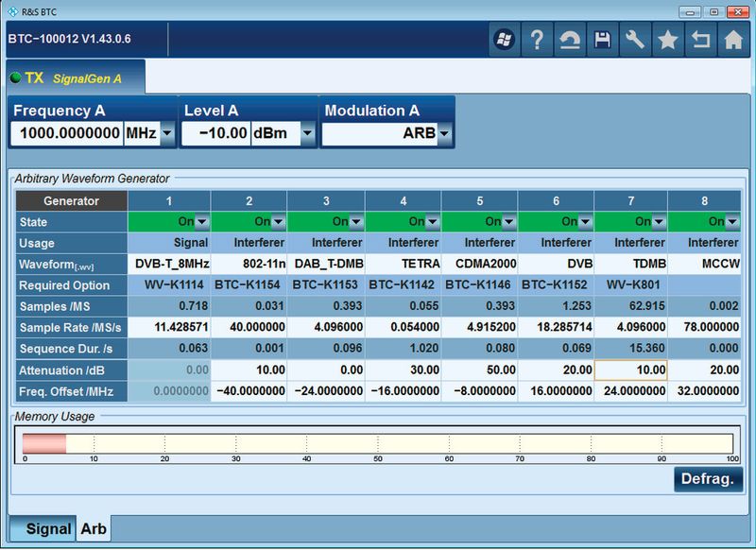Image resolution: width=756 pixels, height=550 pixels.
Task: Click the Defrag. button
Action: click(x=708, y=479)
